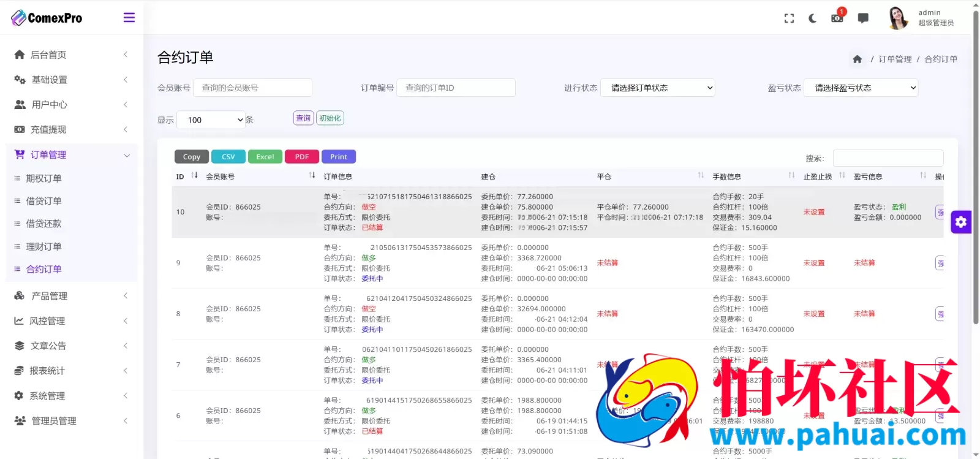Click the ComexPro logo
This screenshot has width=980, height=459.
[x=47, y=18]
